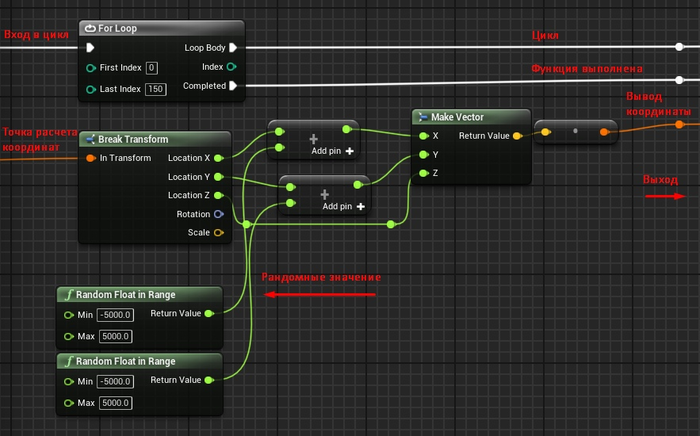Click the Rotation output pin on Break Transform
700x436 pixels.
coord(219,214)
